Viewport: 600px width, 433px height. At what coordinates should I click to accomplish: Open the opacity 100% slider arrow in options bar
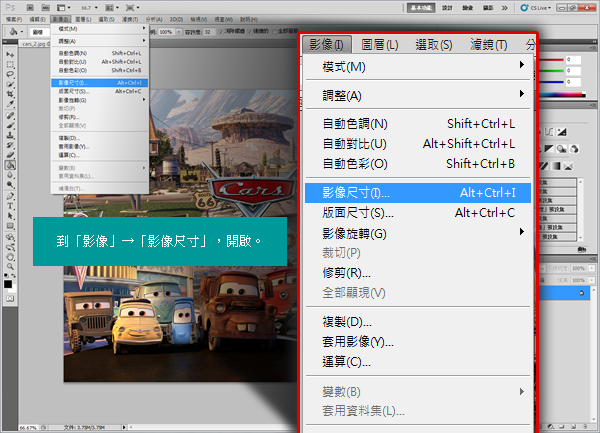(179, 32)
